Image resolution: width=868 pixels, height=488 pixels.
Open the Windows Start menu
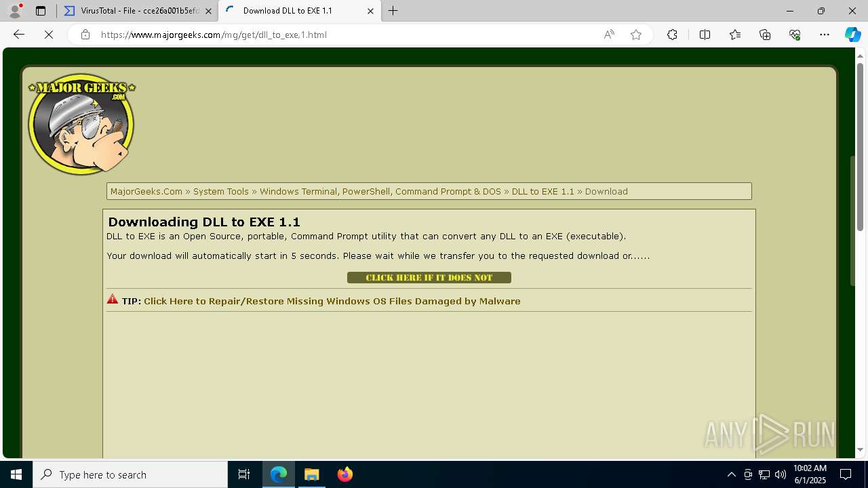[16, 474]
